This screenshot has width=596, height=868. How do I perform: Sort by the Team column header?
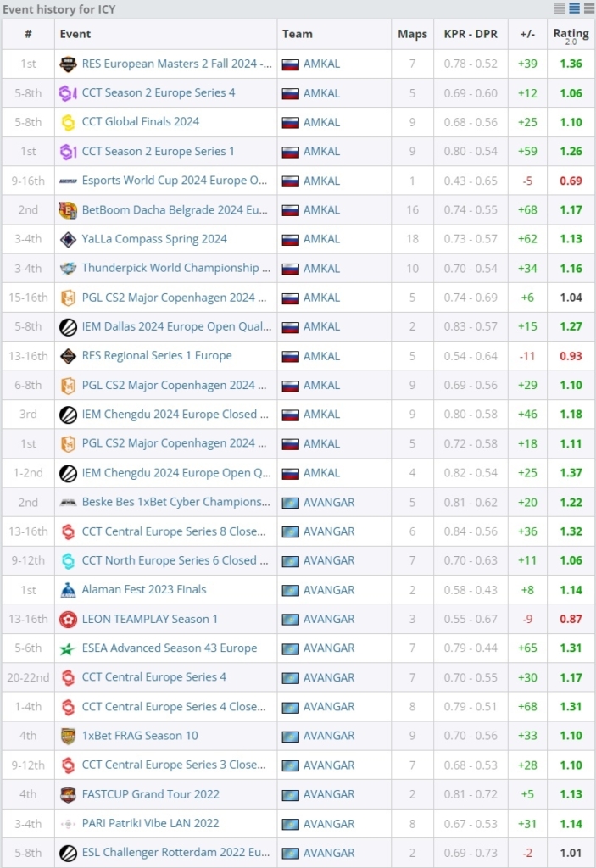pyautogui.click(x=297, y=34)
